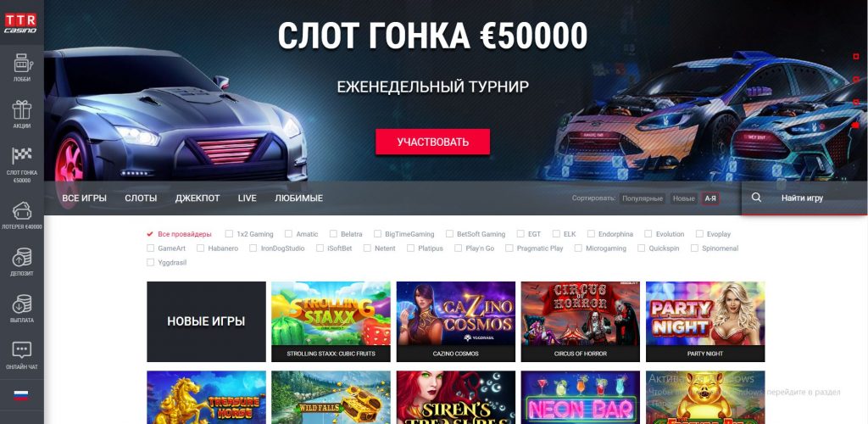The width and height of the screenshot is (868, 424).
Task: Select the first banner slider dot
Action: pos(856,57)
